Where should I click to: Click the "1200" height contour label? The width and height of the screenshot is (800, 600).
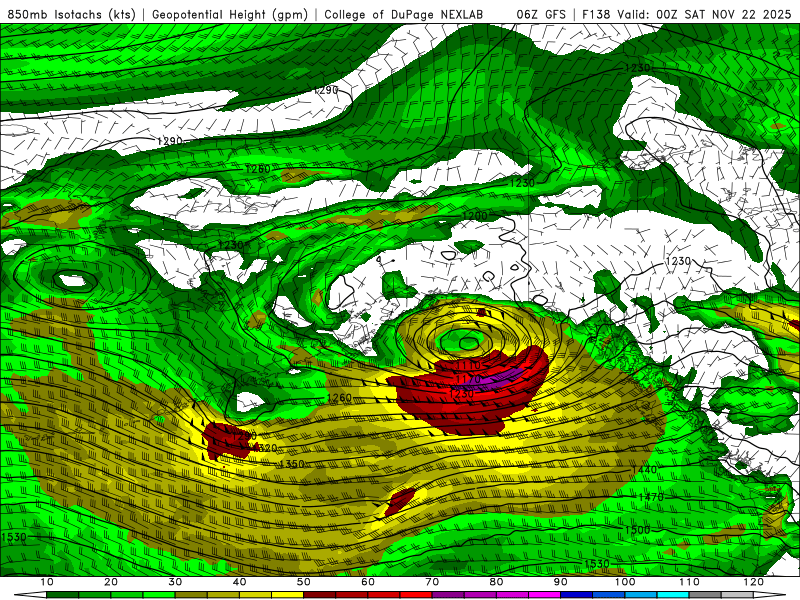(474, 216)
